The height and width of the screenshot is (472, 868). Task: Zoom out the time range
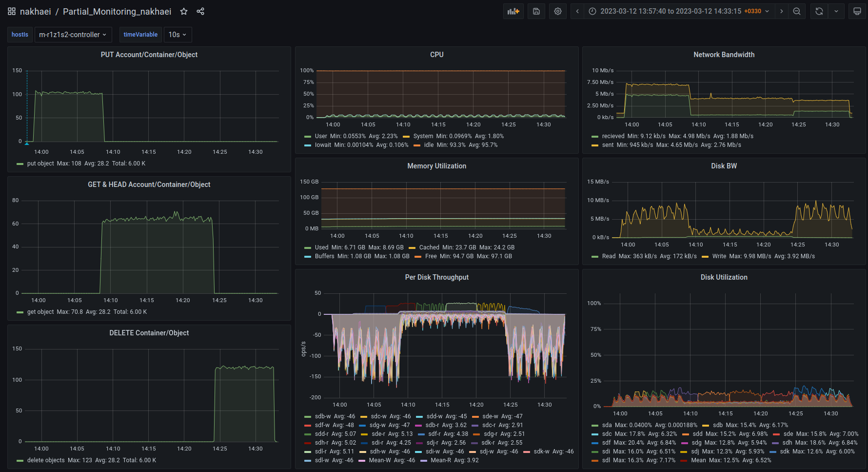point(797,11)
